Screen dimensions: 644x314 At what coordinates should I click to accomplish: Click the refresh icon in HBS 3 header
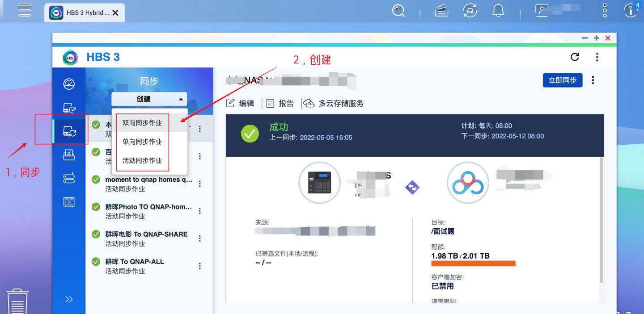575,57
